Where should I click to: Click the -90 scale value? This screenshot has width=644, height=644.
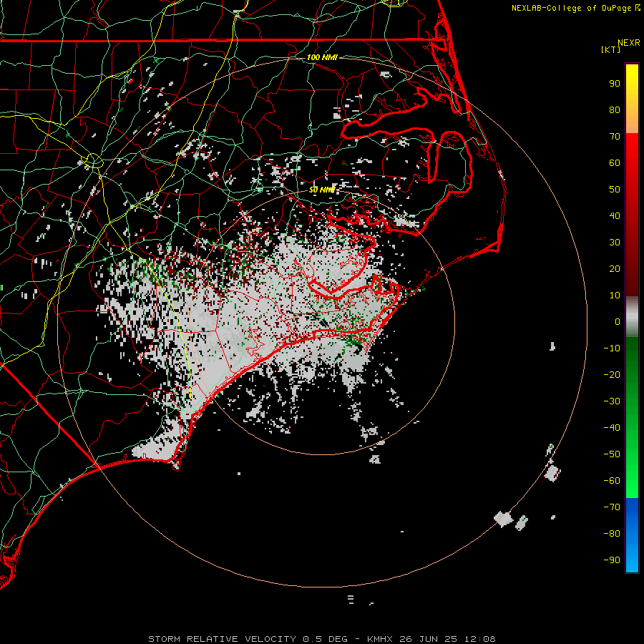click(x=612, y=560)
